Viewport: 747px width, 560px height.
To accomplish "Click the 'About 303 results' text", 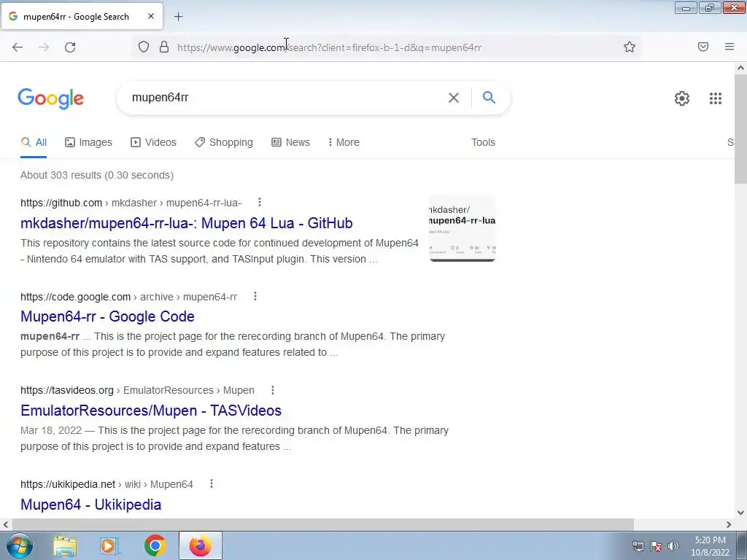I will (x=97, y=175).
